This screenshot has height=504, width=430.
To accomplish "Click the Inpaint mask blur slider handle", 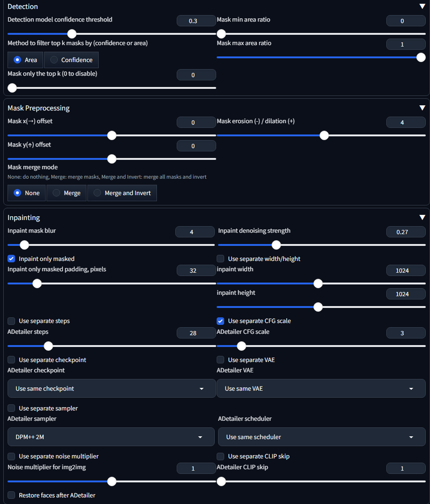I will pos(24,245).
